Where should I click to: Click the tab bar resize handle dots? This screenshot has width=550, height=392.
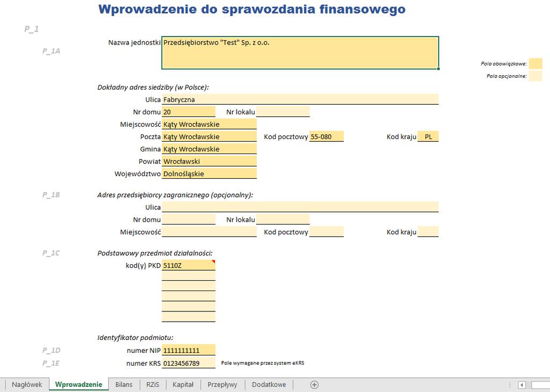[x=510, y=385]
